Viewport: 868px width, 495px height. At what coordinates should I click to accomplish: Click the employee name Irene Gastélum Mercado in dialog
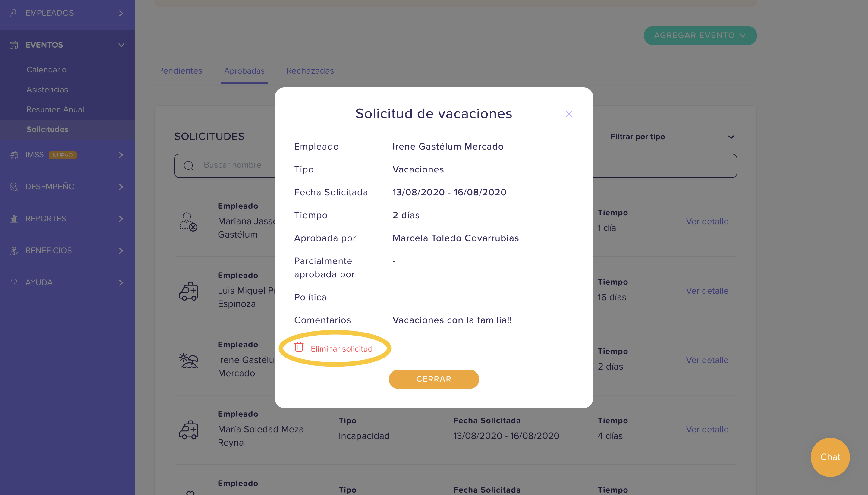pyautogui.click(x=448, y=147)
